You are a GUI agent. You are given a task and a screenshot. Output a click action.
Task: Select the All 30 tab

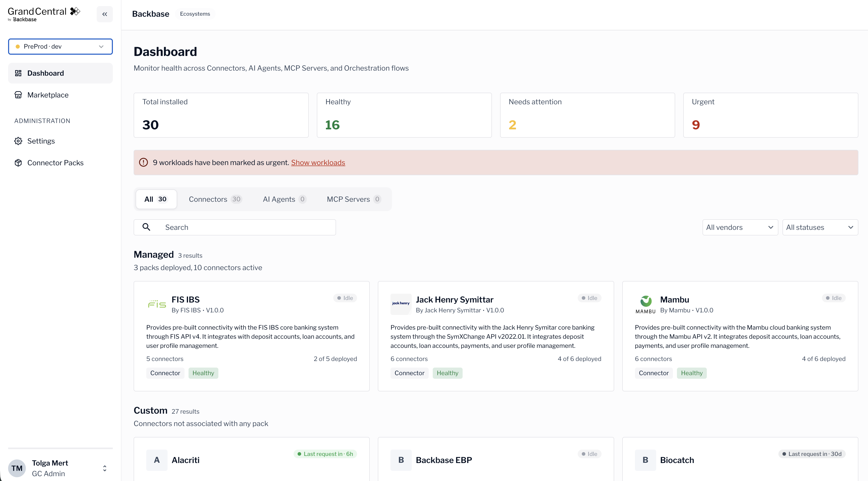156,199
